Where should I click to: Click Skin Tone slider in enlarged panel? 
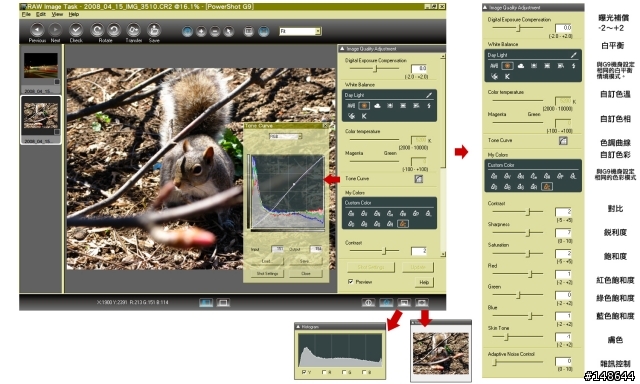coord(518,337)
